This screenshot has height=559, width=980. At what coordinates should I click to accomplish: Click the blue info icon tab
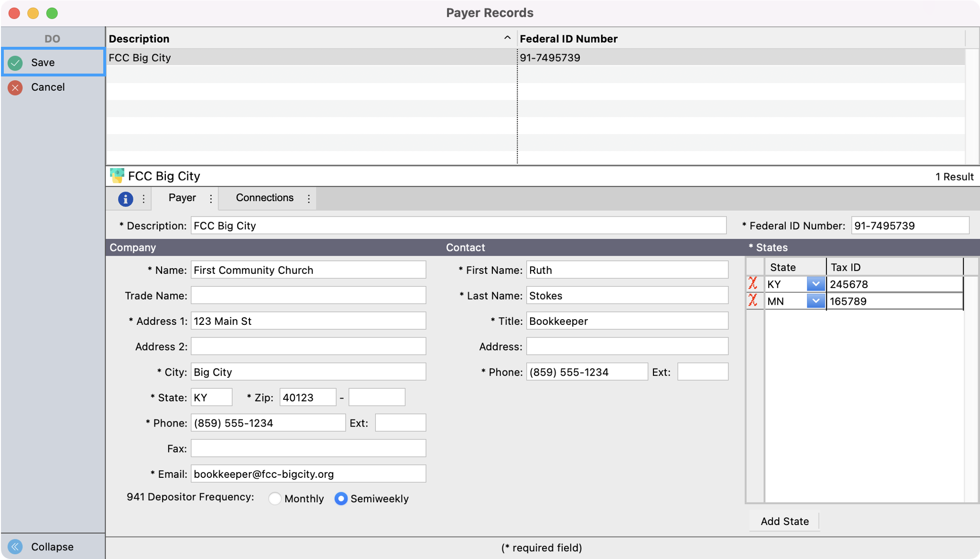coord(125,199)
